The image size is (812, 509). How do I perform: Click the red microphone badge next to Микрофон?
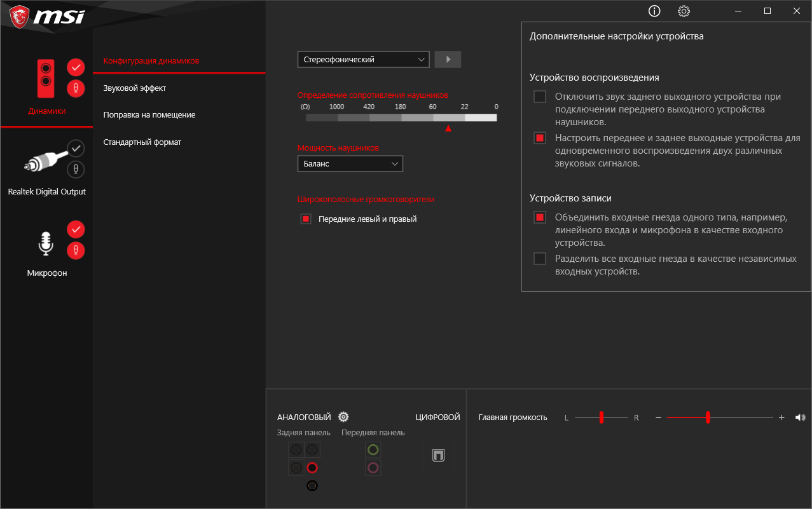tap(76, 250)
